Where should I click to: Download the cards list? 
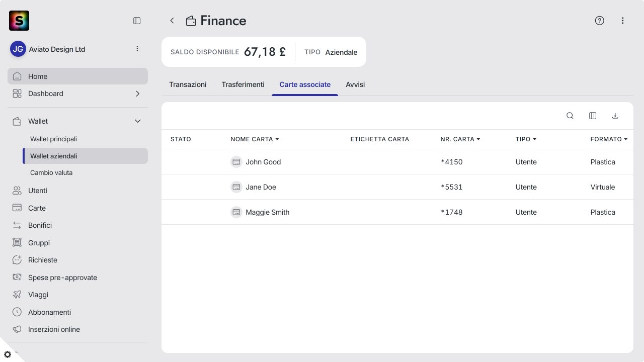click(615, 116)
